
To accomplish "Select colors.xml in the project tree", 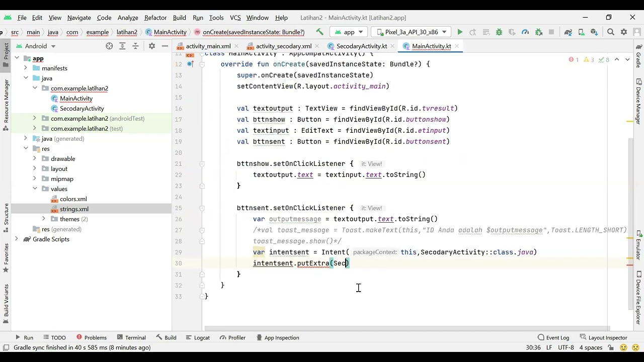I will pyautogui.click(x=73, y=199).
